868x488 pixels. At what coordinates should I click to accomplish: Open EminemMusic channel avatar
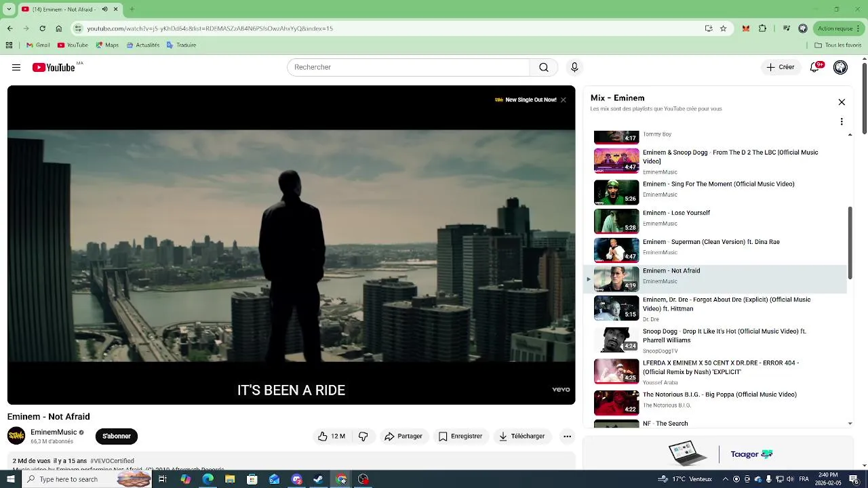16,436
